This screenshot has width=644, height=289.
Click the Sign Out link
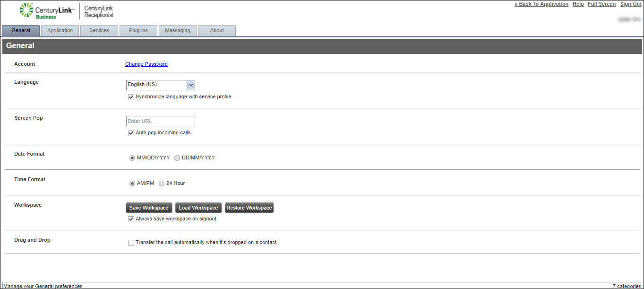(631, 4)
